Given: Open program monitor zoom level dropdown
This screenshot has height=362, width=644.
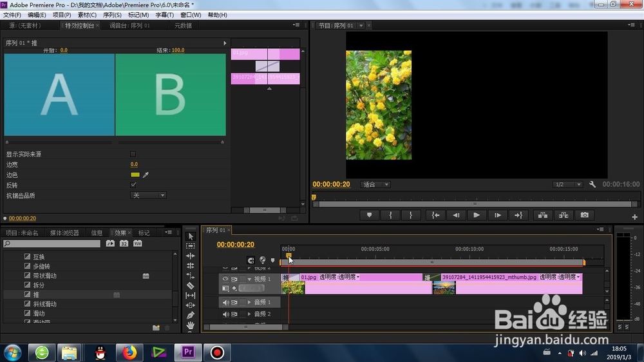Looking at the screenshot, I should [x=375, y=184].
